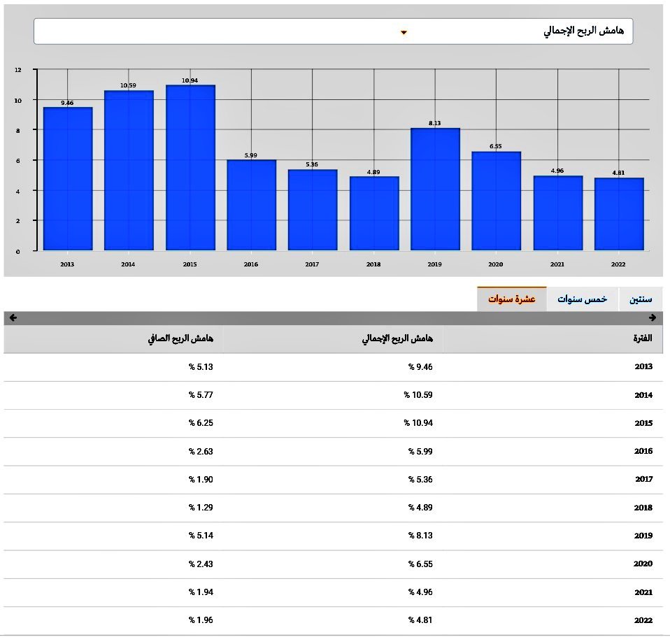This screenshot has width=670, height=644.
Task: Click the 2017 bar in chart
Action: [x=313, y=210]
